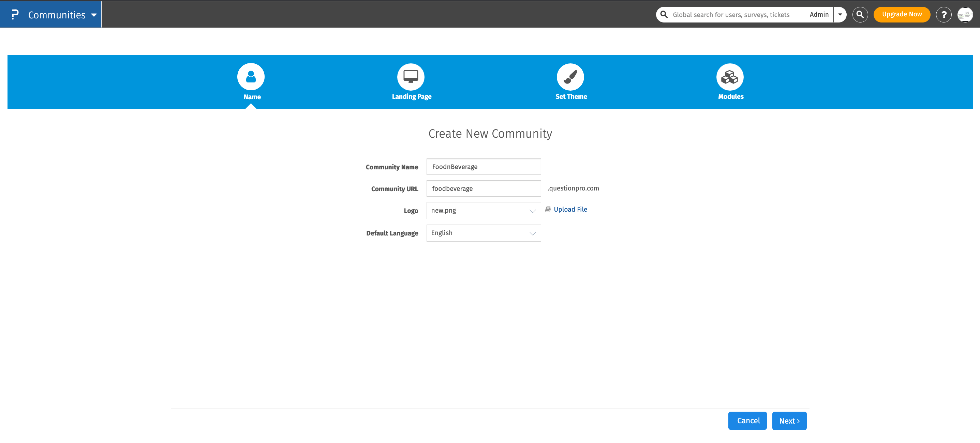Image resolution: width=980 pixels, height=443 pixels.
Task: Select the Landing Page monitor icon
Action: click(x=411, y=76)
